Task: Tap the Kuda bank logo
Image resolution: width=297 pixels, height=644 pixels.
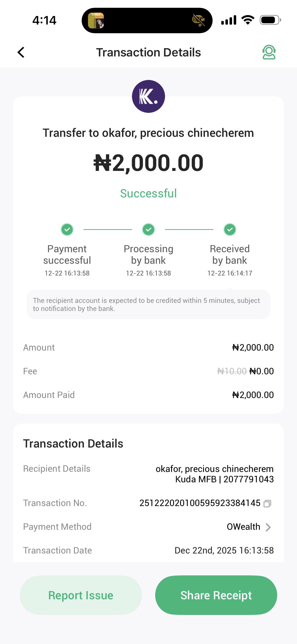Action: click(148, 97)
